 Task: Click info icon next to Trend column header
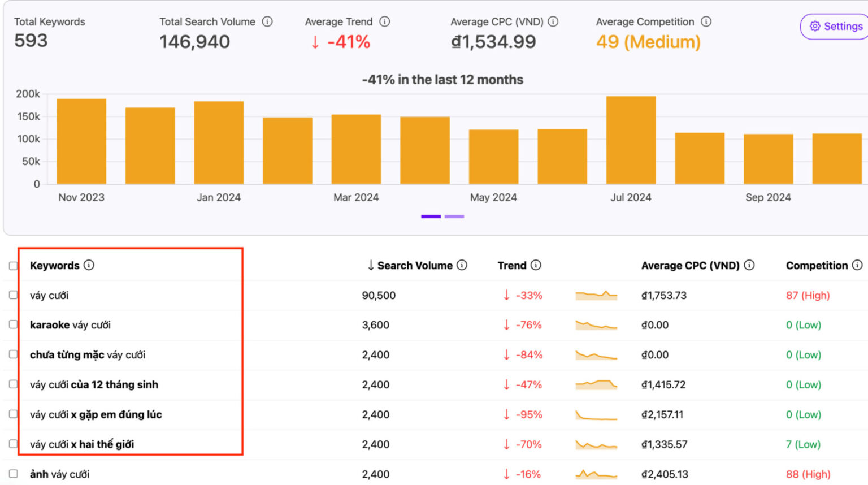[x=536, y=265]
